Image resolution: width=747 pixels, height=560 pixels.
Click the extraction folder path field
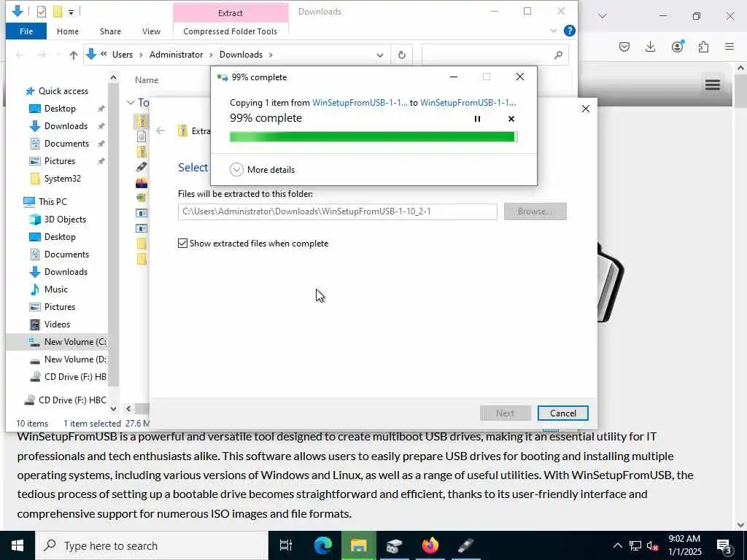337,211
